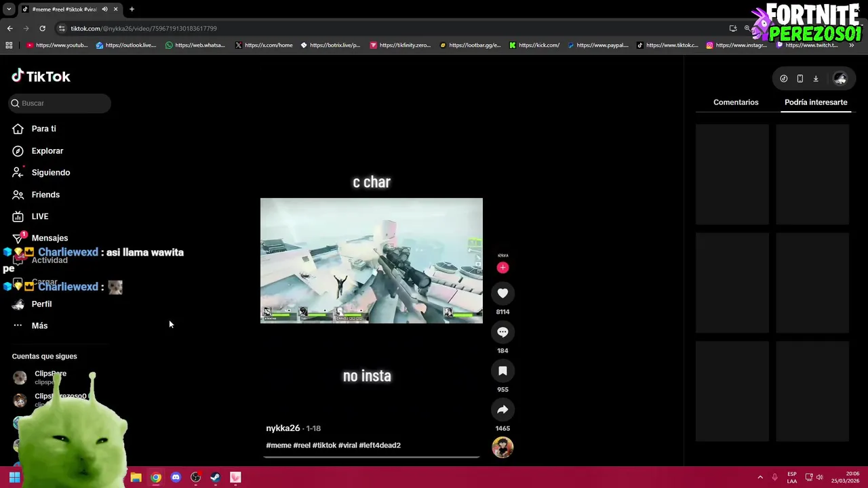
Task: Open a new browser tab
Action: coord(132,9)
